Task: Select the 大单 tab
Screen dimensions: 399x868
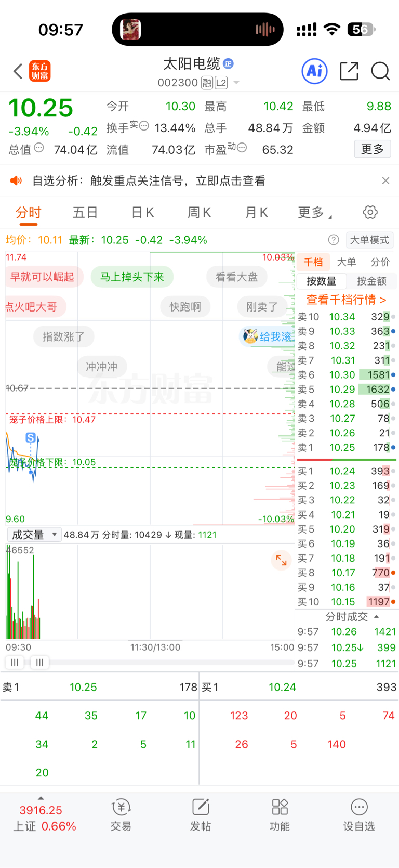Action: coord(346,262)
